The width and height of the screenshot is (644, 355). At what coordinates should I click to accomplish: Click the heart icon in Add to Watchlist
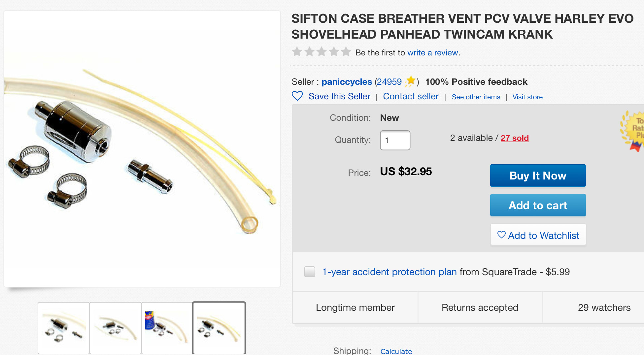pyautogui.click(x=501, y=235)
